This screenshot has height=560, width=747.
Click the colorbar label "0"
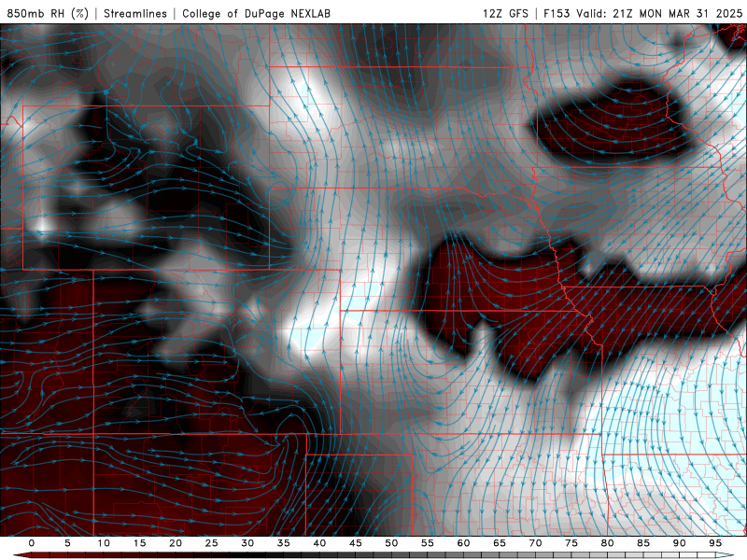(x=32, y=543)
